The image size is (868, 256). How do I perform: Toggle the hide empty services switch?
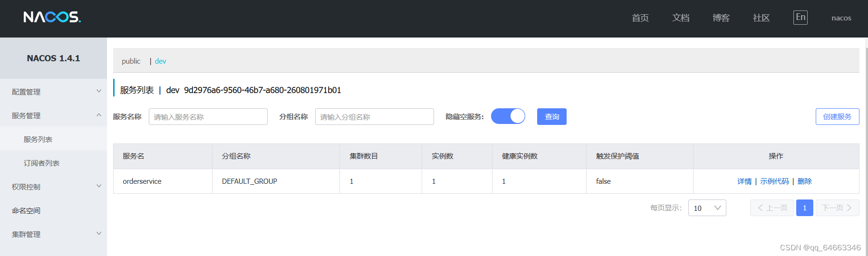[508, 116]
